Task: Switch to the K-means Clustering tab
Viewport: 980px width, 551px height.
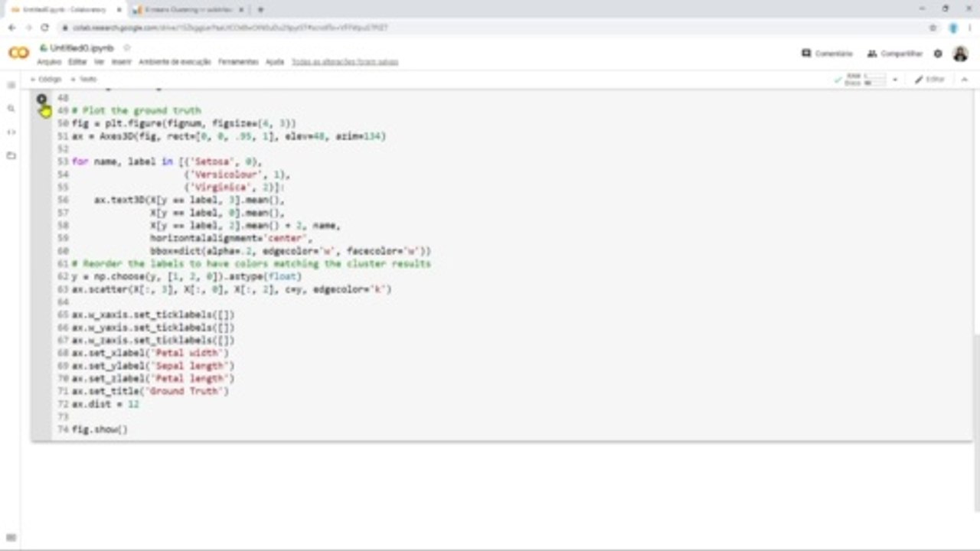Action: pyautogui.click(x=188, y=9)
